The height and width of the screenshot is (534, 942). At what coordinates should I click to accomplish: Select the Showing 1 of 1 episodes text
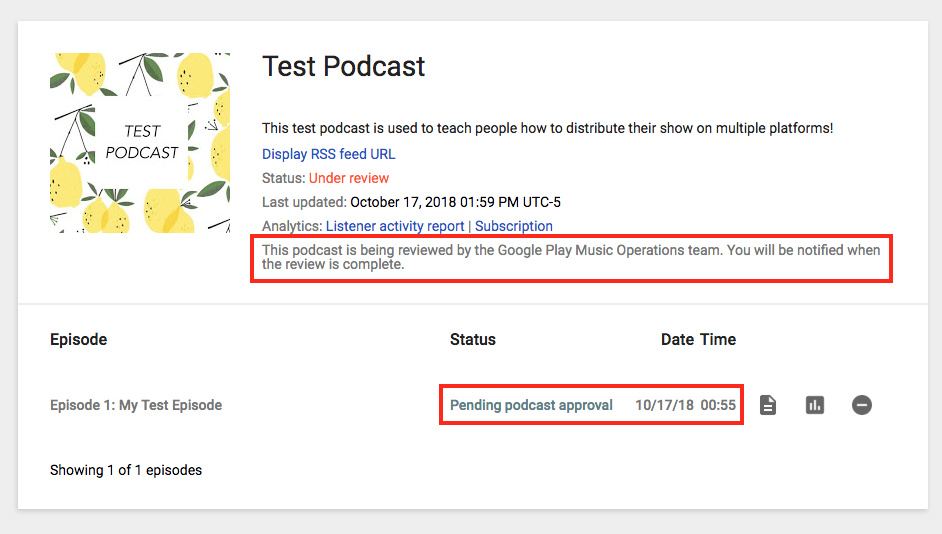coord(126,470)
